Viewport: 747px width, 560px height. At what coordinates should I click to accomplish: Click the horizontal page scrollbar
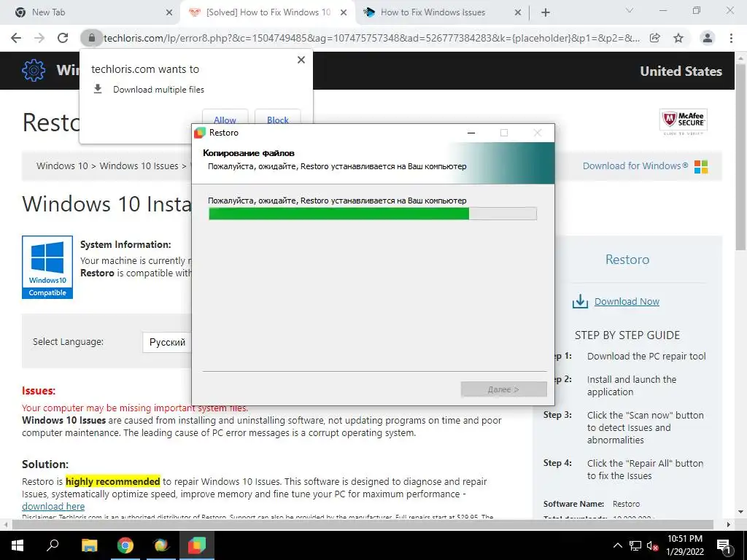point(363,525)
